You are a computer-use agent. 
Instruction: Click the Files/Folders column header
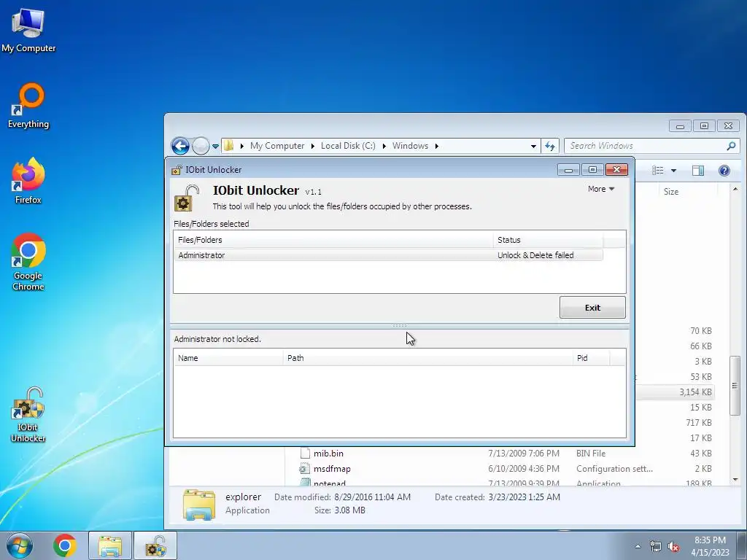tap(333, 240)
